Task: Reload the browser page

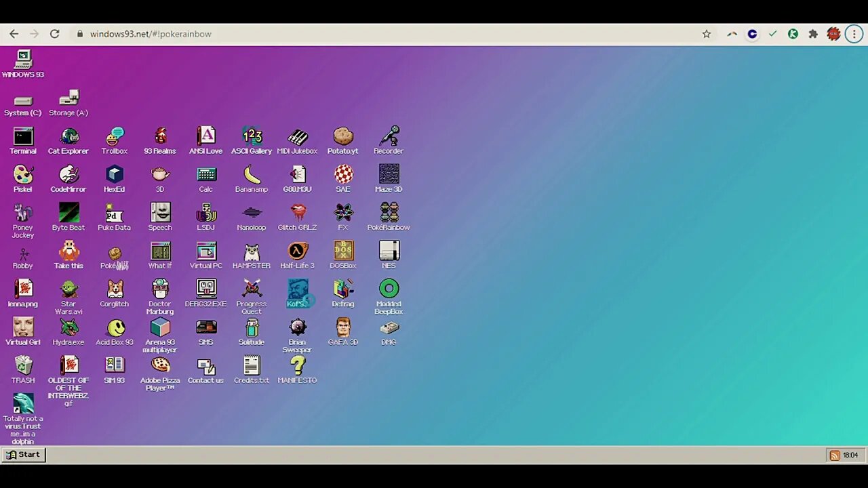Action: [54, 34]
